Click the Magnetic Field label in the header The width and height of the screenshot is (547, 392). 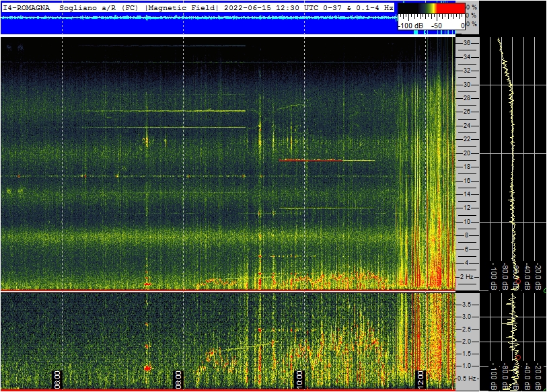click(x=181, y=7)
